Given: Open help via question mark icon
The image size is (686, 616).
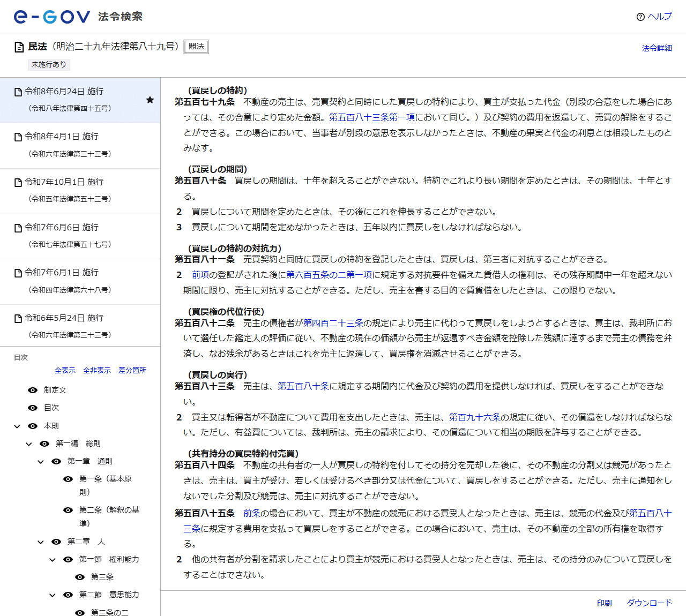Looking at the screenshot, I should (640, 17).
